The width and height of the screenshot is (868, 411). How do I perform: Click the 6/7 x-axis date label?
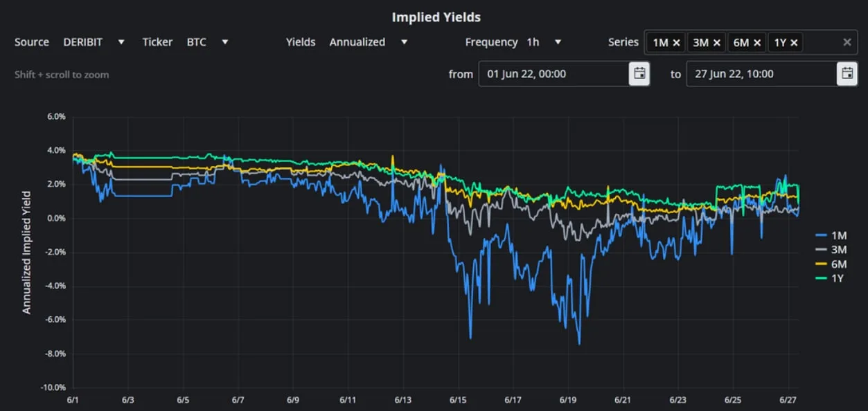[x=238, y=401]
